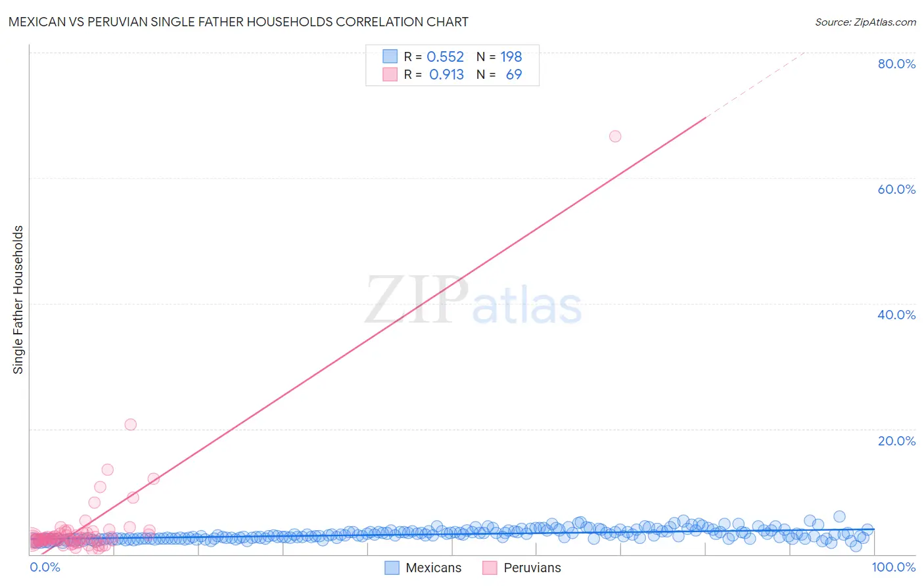
Task: Click the pink data point near 20%
Action: point(131,424)
